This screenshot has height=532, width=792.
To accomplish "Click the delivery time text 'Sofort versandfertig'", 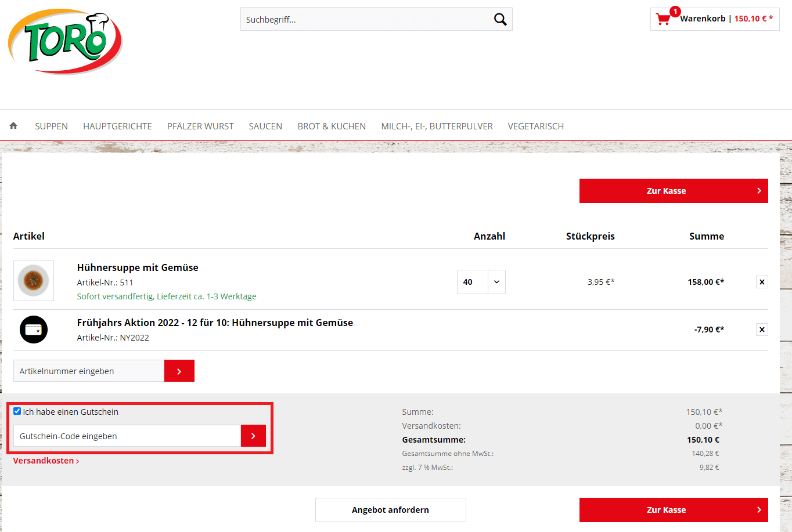I will [x=167, y=296].
